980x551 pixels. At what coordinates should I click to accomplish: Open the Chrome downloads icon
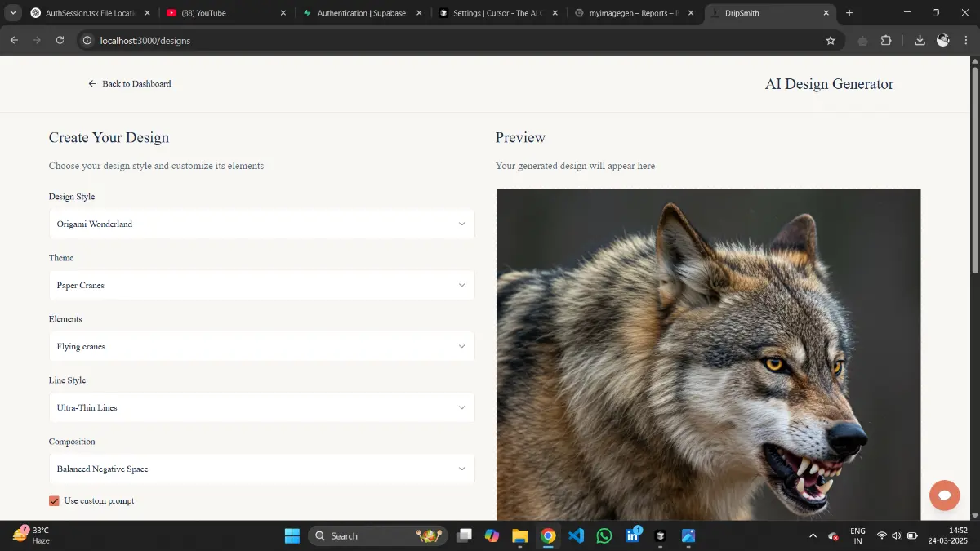point(920,40)
